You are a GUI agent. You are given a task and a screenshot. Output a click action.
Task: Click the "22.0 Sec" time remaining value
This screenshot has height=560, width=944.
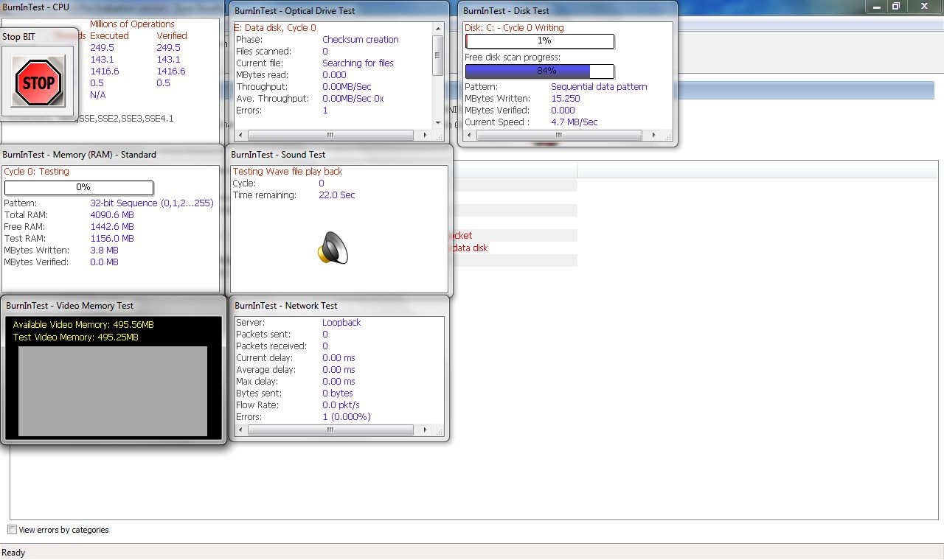click(x=337, y=195)
